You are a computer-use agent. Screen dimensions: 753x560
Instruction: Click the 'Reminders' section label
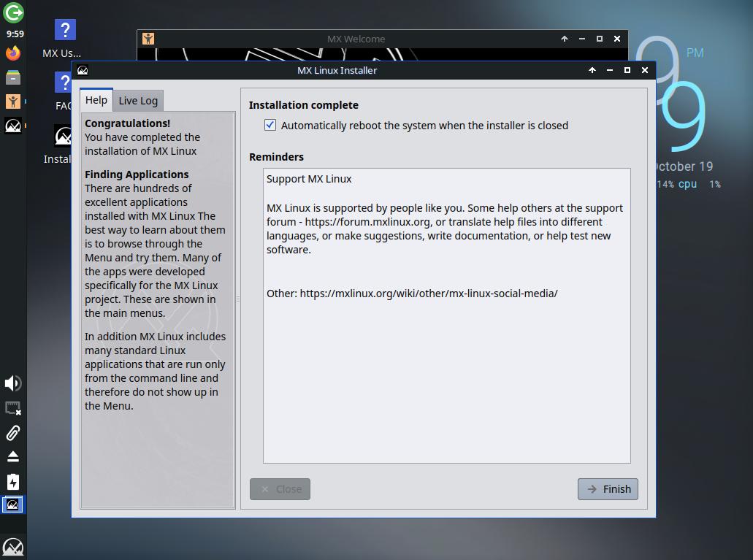pos(276,157)
